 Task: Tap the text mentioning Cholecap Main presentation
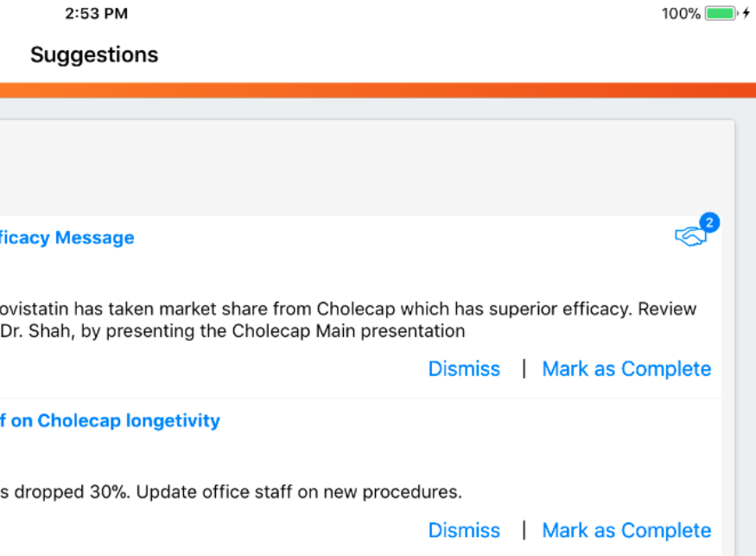[x=233, y=331]
